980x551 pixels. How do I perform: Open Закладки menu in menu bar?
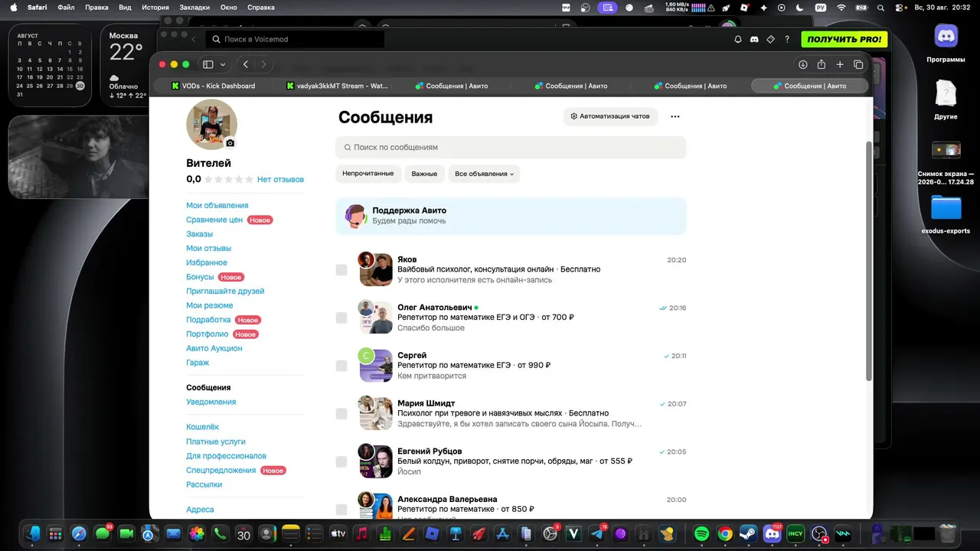[x=194, y=7]
